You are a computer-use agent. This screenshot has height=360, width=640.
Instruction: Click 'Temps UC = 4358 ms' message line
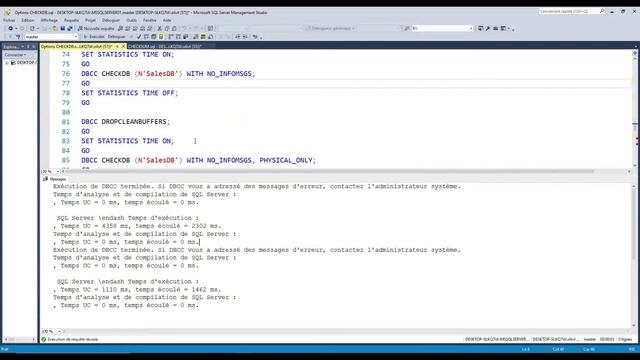coord(137,226)
